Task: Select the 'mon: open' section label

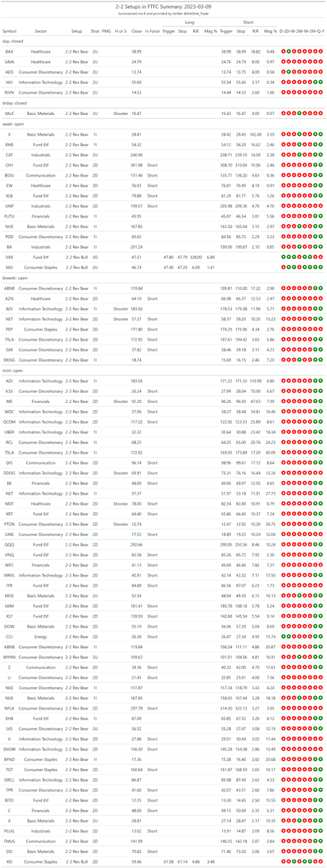Action: [x=13, y=370]
